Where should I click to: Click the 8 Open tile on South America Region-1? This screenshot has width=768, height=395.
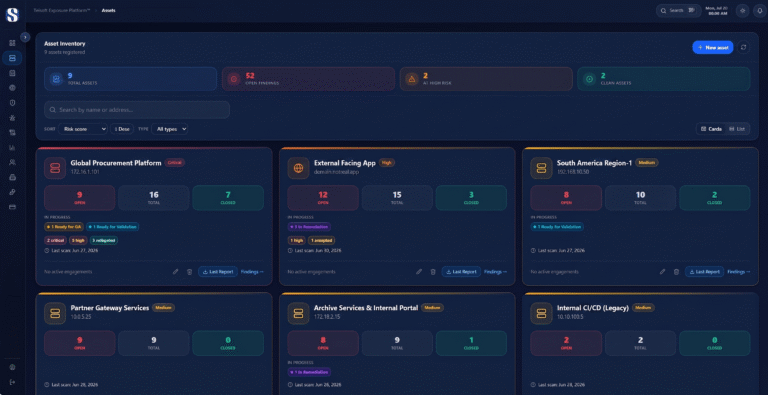click(566, 198)
